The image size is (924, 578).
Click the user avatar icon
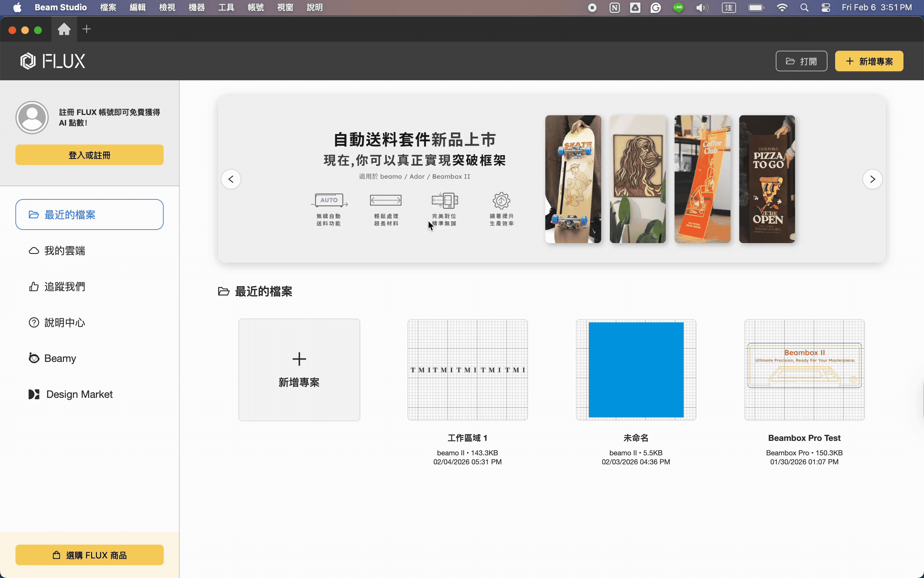click(x=32, y=117)
